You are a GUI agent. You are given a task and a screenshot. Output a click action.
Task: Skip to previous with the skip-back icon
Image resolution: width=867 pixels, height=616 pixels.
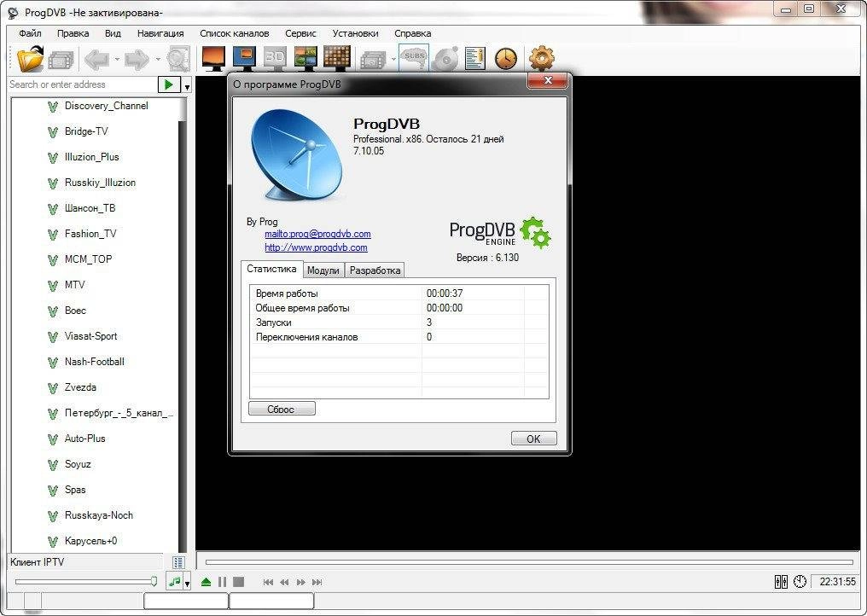pyautogui.click(x=268, y=582)
